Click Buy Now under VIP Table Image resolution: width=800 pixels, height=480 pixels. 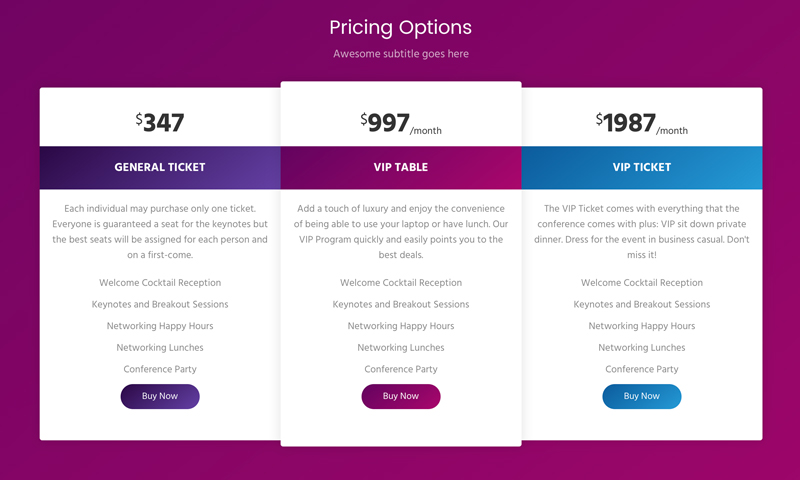[401, 396]
